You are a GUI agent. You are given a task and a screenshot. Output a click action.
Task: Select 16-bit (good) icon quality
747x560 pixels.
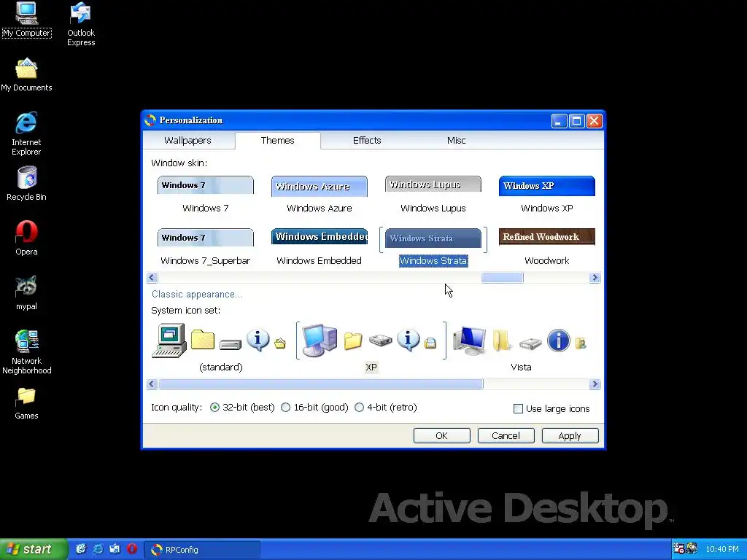pyautogui.click(x=314, y=408)
